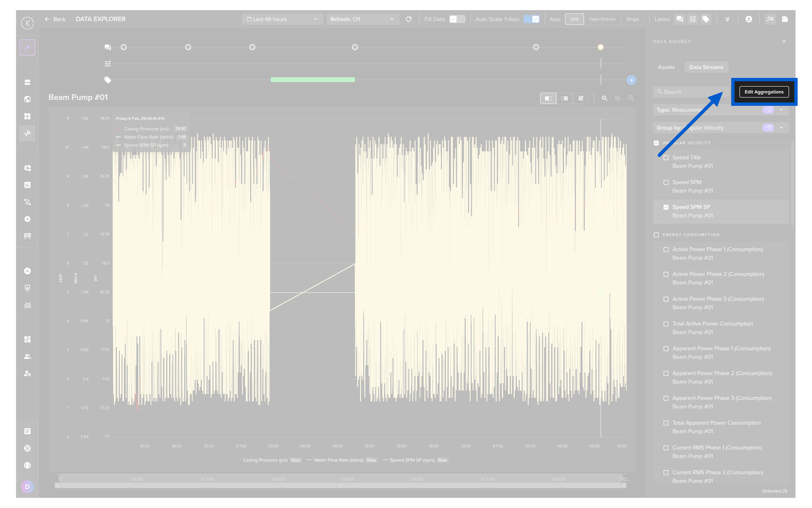Image resolution: width=812 pixels, height=508 pixels.
Task: Switch to the Assets tab
Action: pos(666,67)
